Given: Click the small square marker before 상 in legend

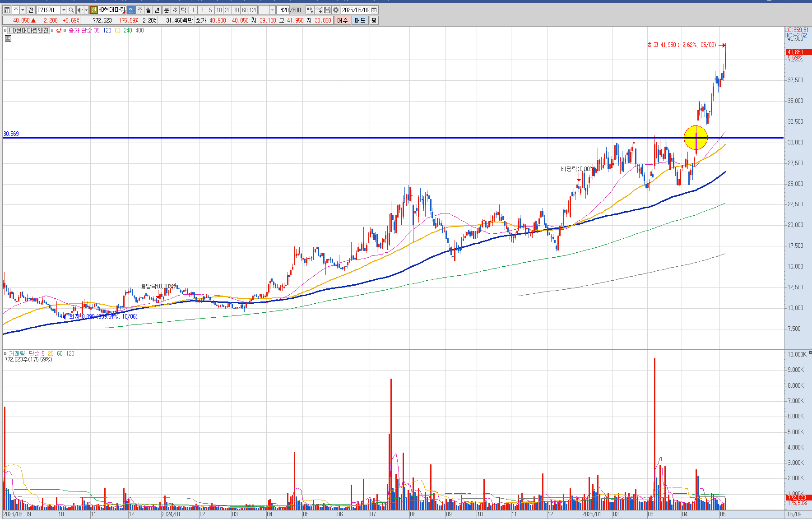Looking at the screenshot, I should click(x=52, y=30).
